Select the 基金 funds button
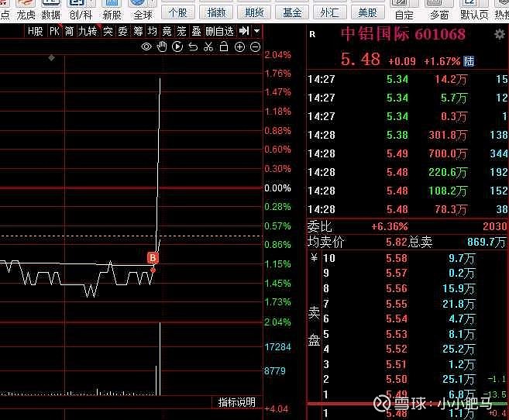Screen dimensions: 509x420 (x=292, y=13)
